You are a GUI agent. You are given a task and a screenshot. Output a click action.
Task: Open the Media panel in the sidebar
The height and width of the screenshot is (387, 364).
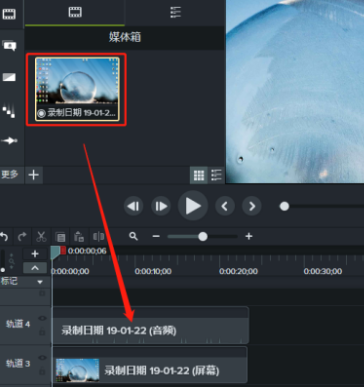tap(9, 14)
